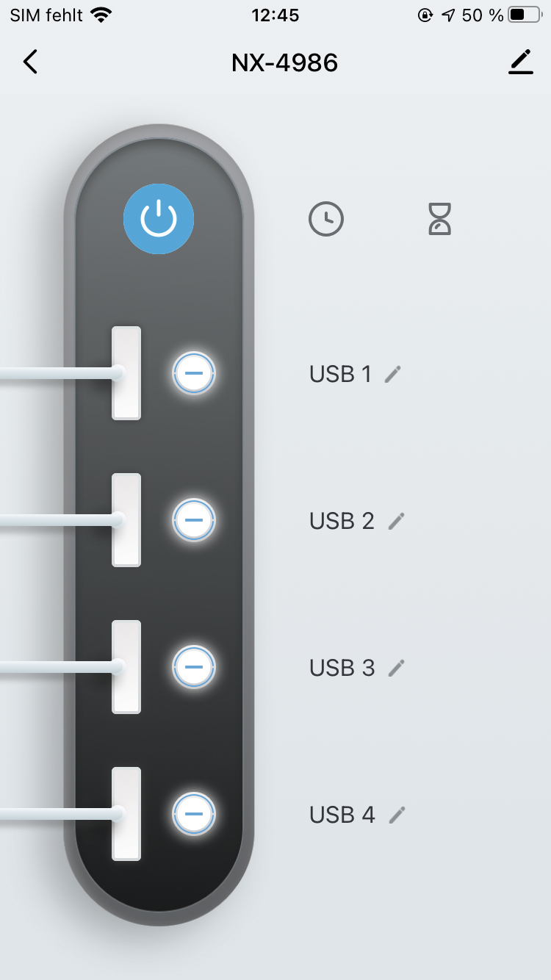
Task: Tap the battery indicator in status bar
Action: (524, 15)
